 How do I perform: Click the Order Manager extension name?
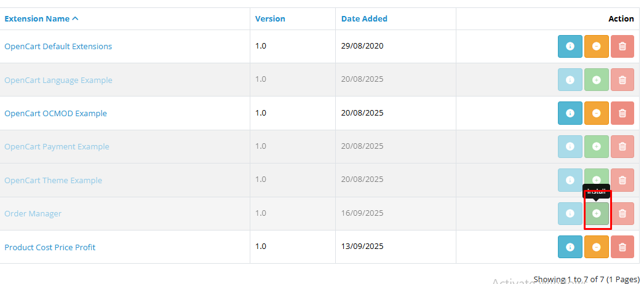[33, 214]
